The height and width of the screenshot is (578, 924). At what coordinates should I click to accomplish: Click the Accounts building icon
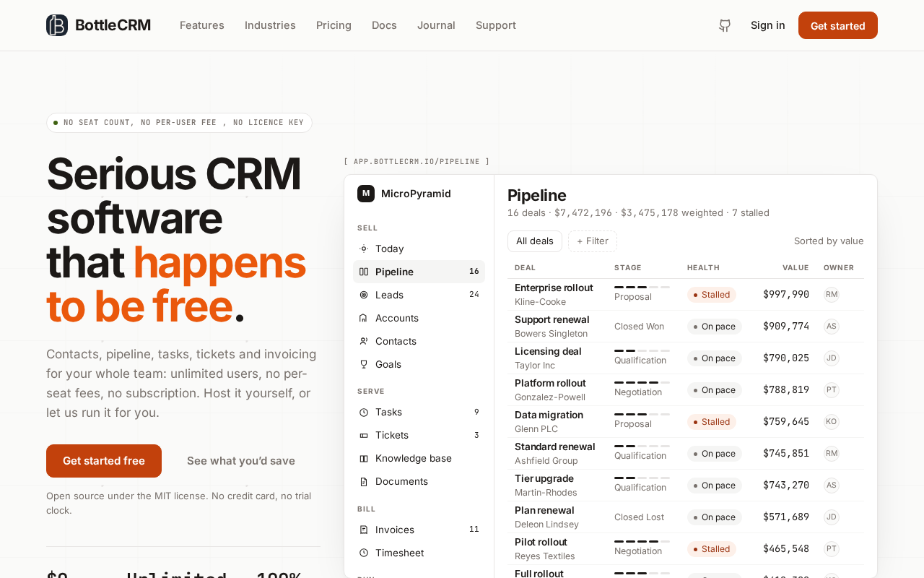coord(364,318)
